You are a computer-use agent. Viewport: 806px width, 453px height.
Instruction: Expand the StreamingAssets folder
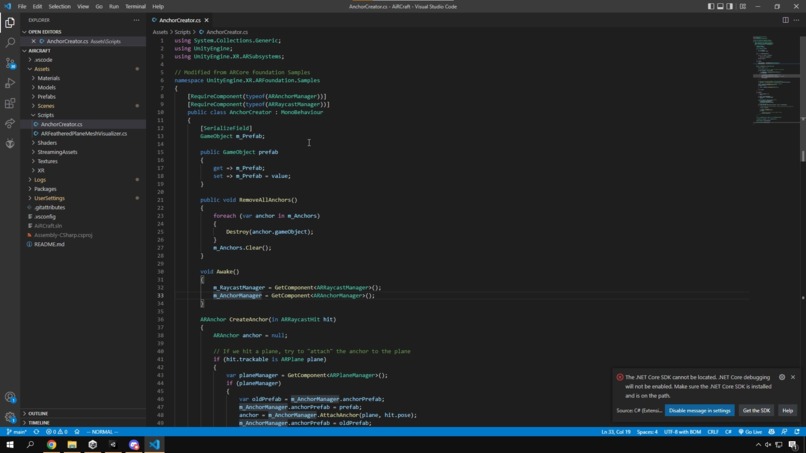(x=83, y=152)
